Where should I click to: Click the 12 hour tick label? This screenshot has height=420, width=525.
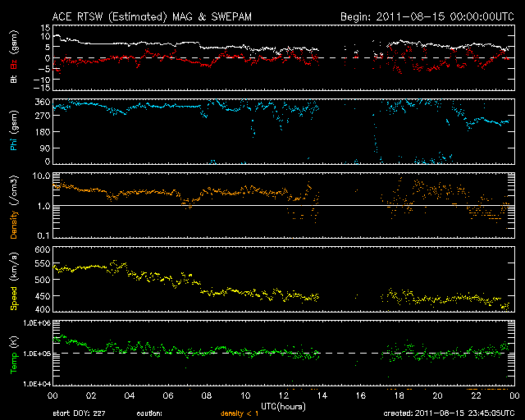point(283,396)
